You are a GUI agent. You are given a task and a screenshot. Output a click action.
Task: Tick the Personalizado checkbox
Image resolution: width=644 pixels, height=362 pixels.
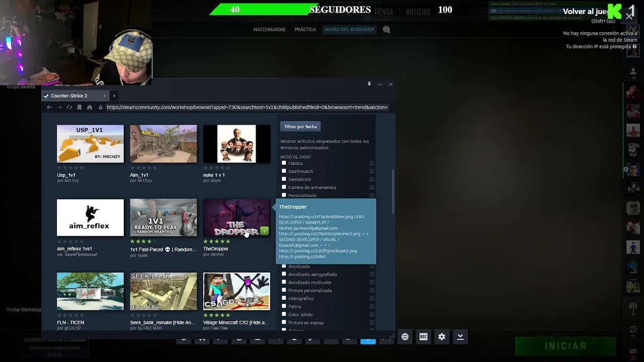coord(284,195)
